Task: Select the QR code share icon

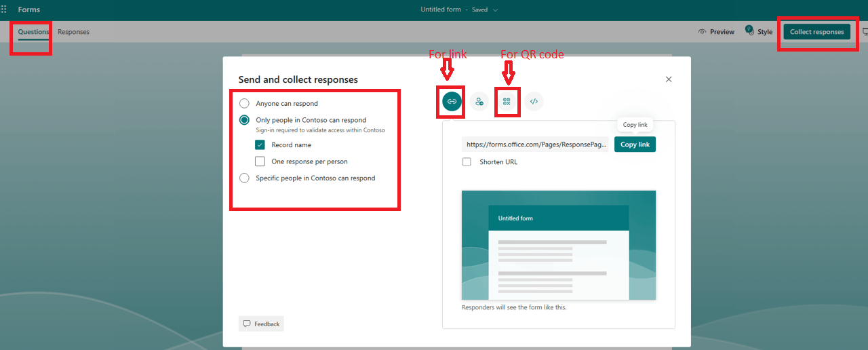Action: pyautogui.click(x=507, y=102)
